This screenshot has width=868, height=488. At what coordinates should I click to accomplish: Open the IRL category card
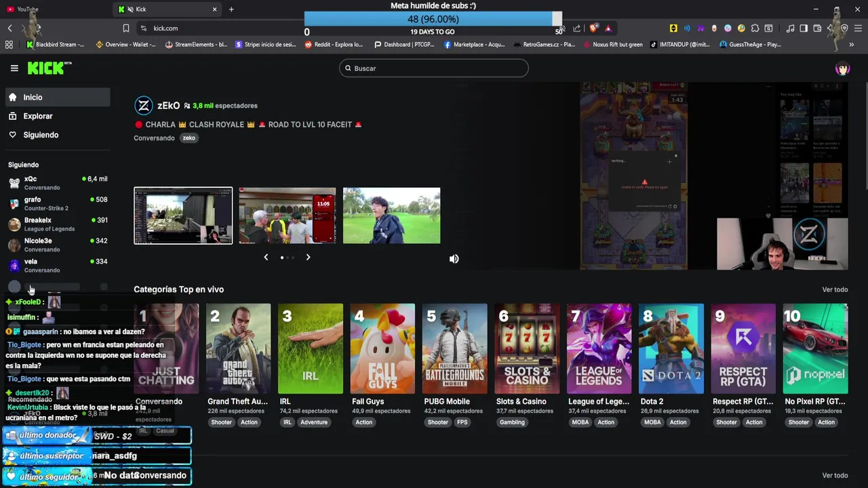tap(311, 349)
